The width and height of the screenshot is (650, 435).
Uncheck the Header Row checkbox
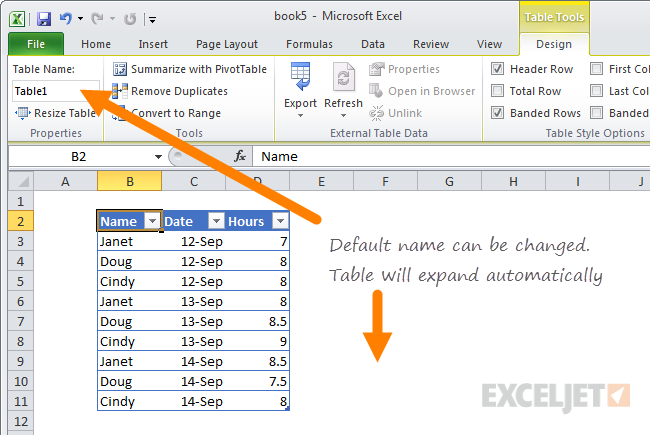pos(497,68)
